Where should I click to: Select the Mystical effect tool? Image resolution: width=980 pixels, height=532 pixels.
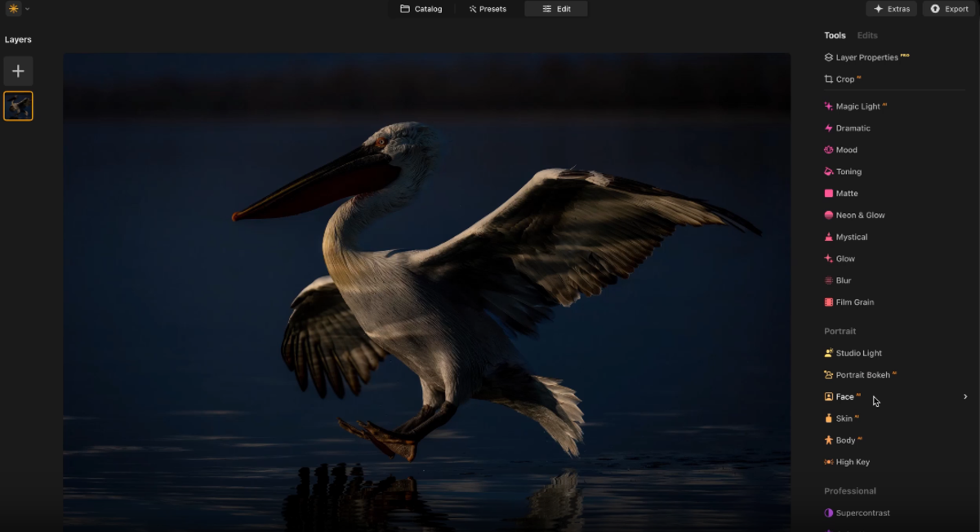pyautogui.click(x=851, y=236)
